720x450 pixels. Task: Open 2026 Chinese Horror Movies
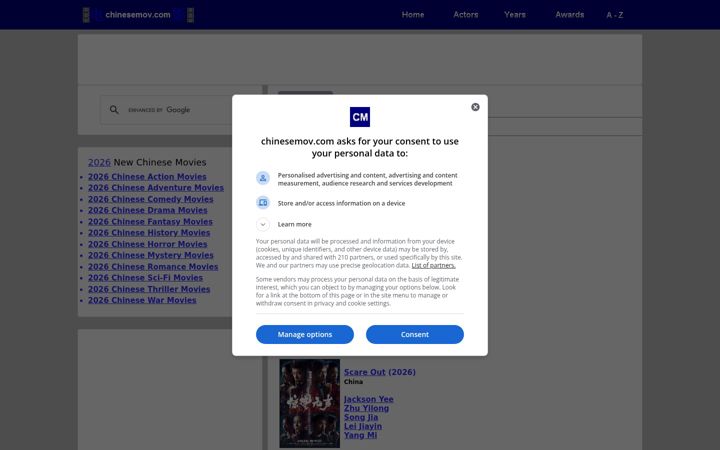[147, 244]
